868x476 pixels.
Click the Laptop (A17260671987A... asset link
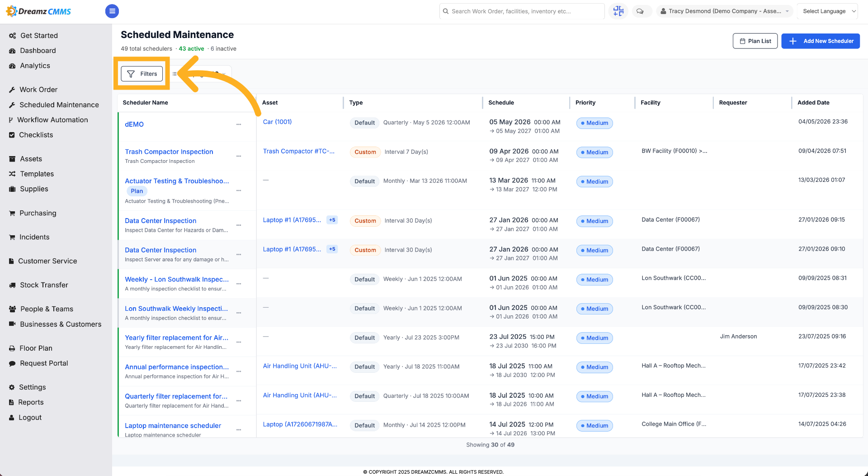click(300, 424)
